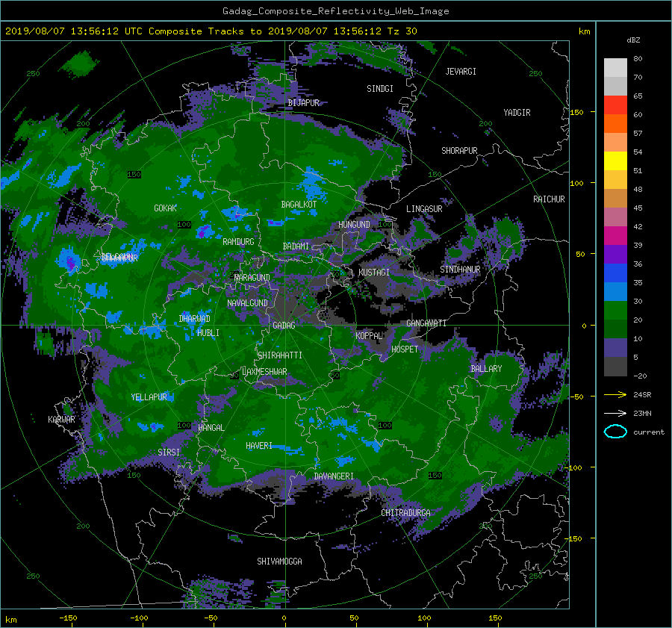
Task: Click the 51 dBZ yellow legend swatch
Action: click(x=615, y=161)
